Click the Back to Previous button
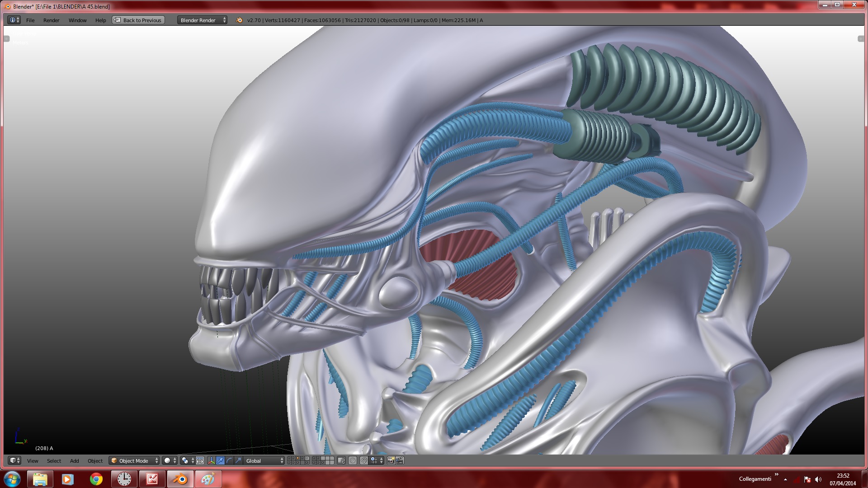This screenshot has height=488, width=868. 138,20
